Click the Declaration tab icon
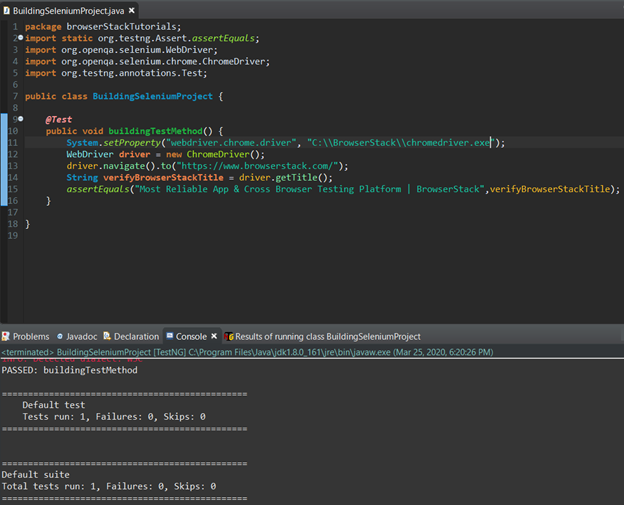This screenshot has width=624, height=505. 107,336
